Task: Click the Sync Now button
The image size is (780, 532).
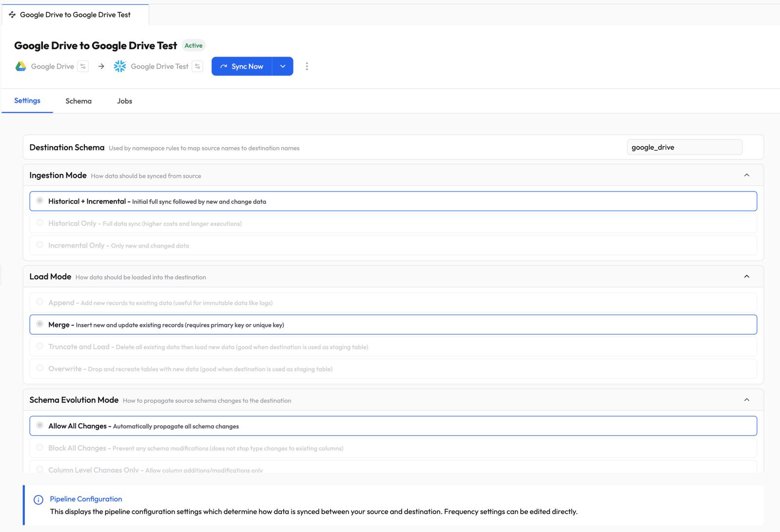Action: (x=242, y=66)
